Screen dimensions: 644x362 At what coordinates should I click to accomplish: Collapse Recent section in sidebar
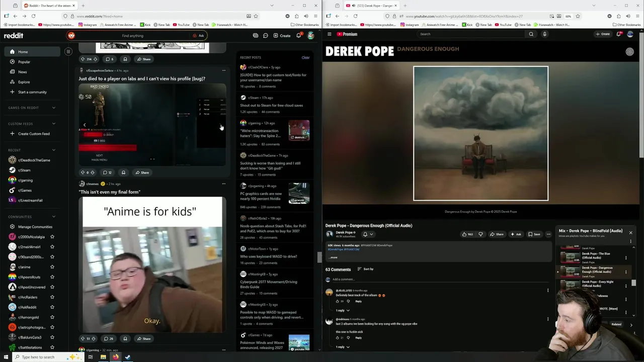54,150
